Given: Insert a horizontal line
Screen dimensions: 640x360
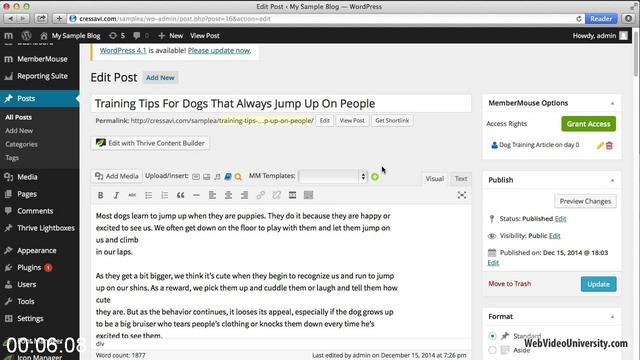Looking at the screenshot, I should click(196, 195).
